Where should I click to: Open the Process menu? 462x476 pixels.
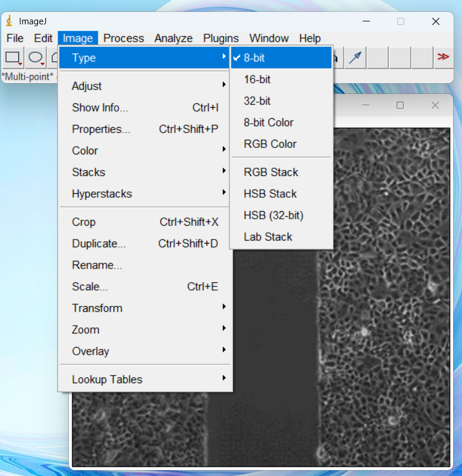point(124,38)
